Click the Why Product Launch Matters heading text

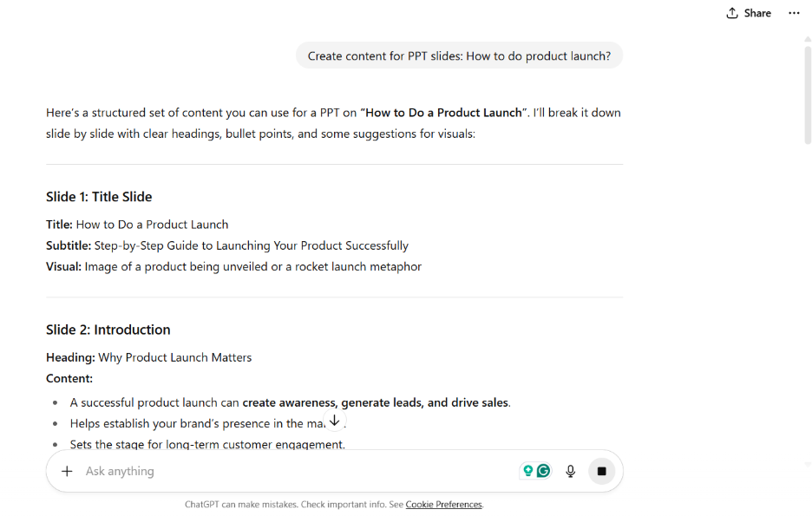coord(175,357)
